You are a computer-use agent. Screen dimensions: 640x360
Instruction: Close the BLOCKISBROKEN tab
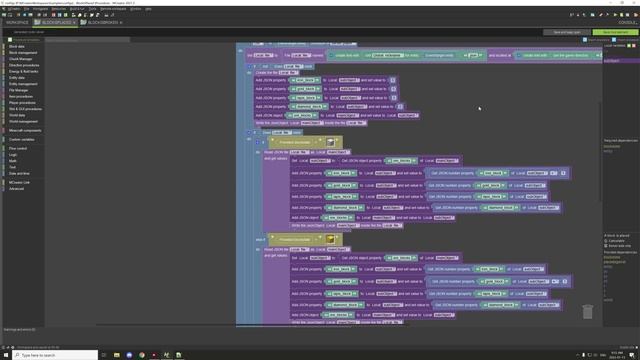coord(121,22)
